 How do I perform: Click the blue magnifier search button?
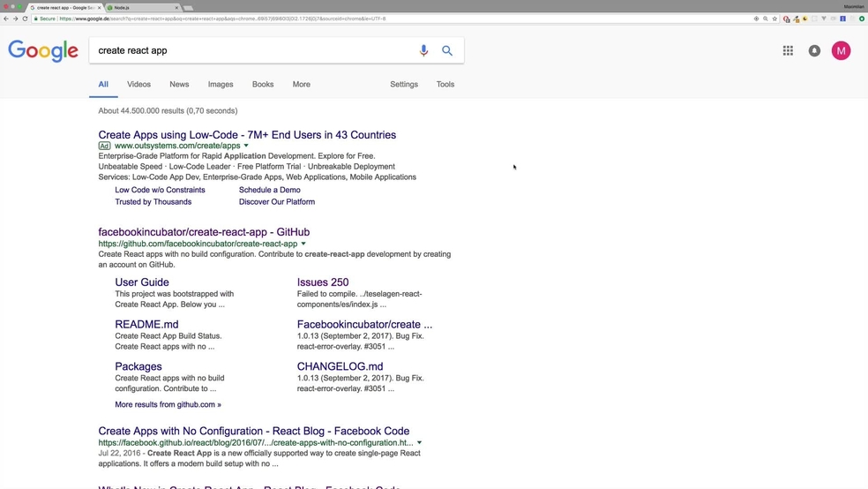(447, 50)
